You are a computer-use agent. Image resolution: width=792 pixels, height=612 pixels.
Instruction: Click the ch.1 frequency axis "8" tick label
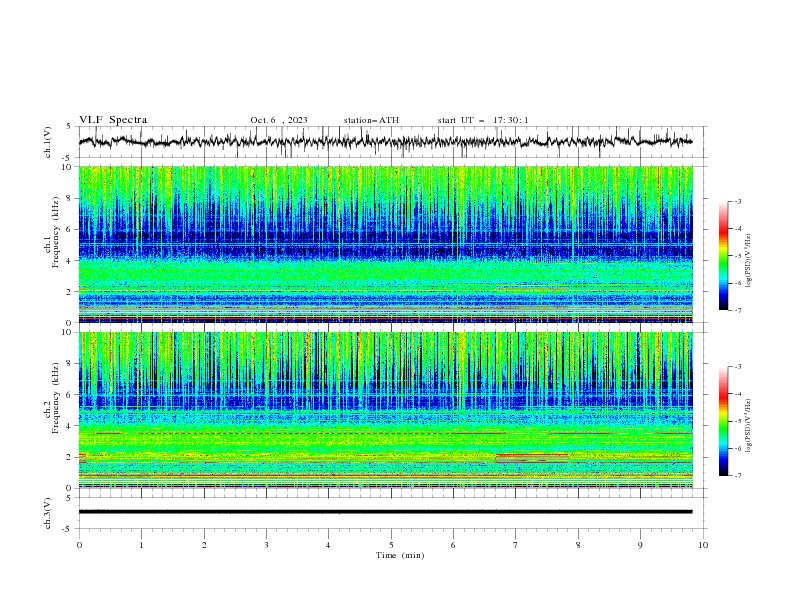point(70,198)
